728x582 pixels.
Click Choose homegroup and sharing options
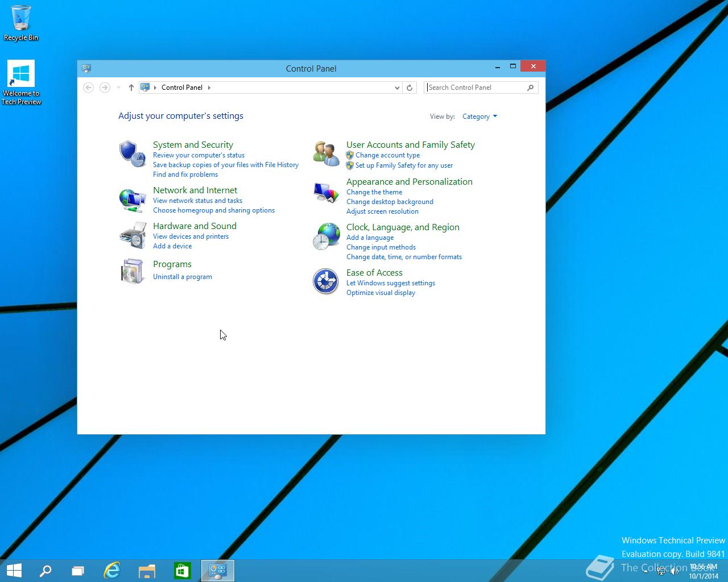[214, 210]
